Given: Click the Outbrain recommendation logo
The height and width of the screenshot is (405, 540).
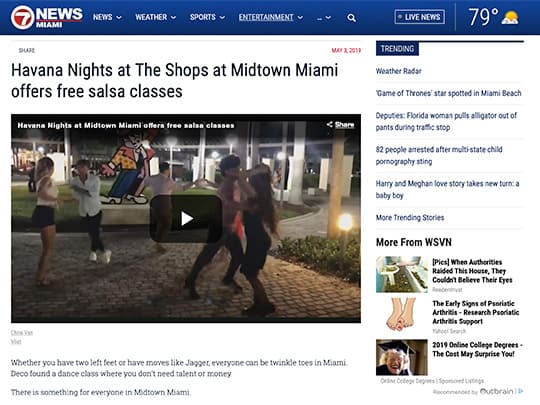Looking at the screenshot, I should pyautogui.click(x=496, y=391).
